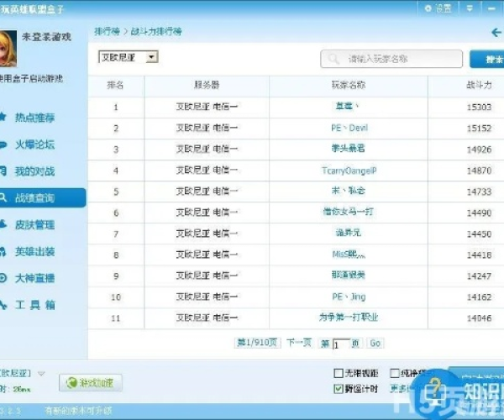This screenshot has width=504, height=420.
Task: Toggle the 纯净 checkbox
Action: (x=395, y=373)
